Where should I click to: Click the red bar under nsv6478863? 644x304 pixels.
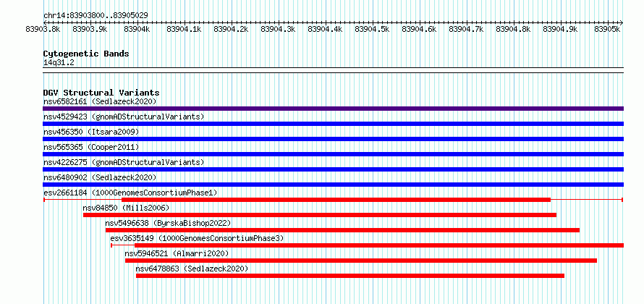350,276
